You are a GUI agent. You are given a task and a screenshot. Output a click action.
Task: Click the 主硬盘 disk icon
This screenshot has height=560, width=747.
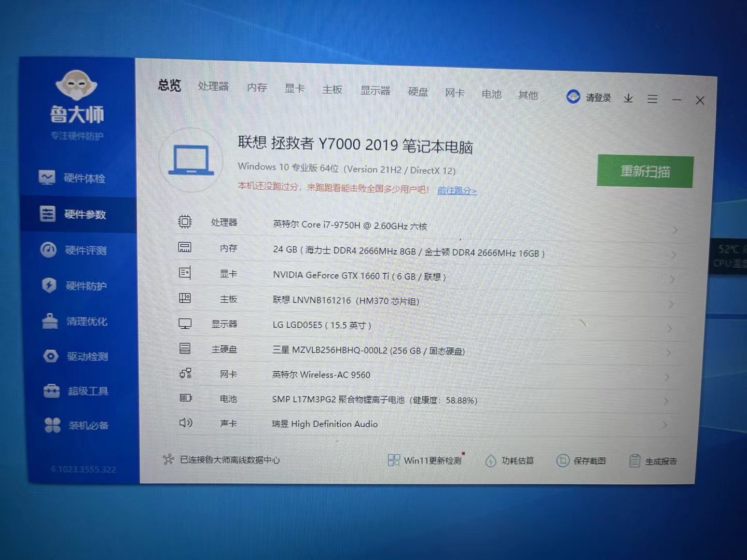coord(185,348)
